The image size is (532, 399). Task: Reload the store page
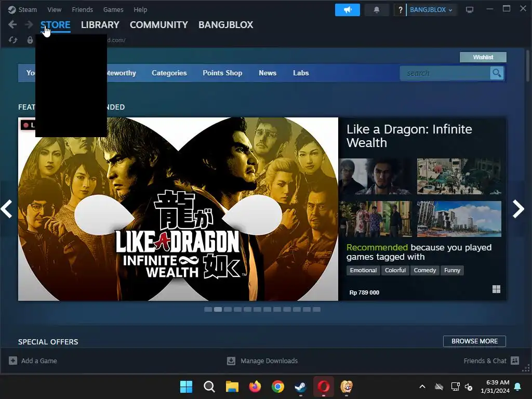point(13,40)
